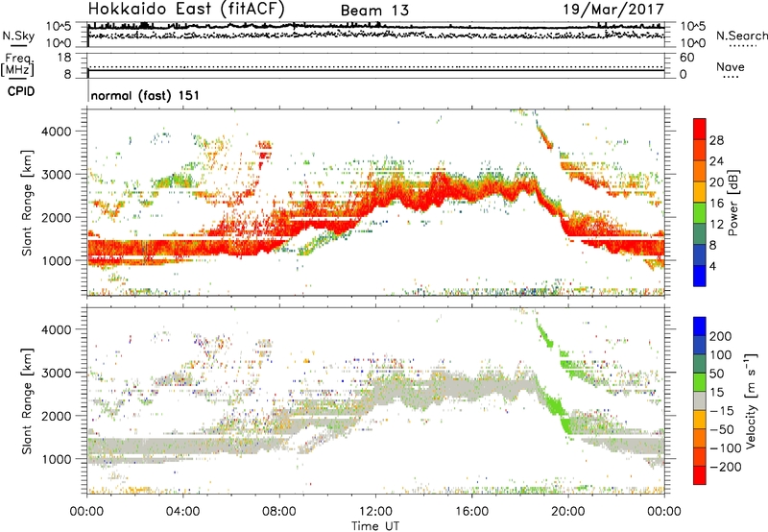Click the '18' frequency axis tick

pos(64,58)
